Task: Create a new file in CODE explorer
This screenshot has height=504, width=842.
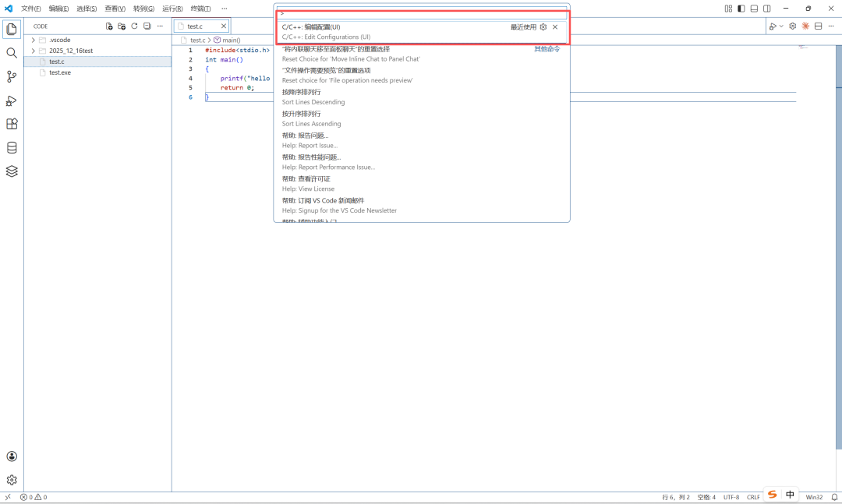Action: (109, 26)
